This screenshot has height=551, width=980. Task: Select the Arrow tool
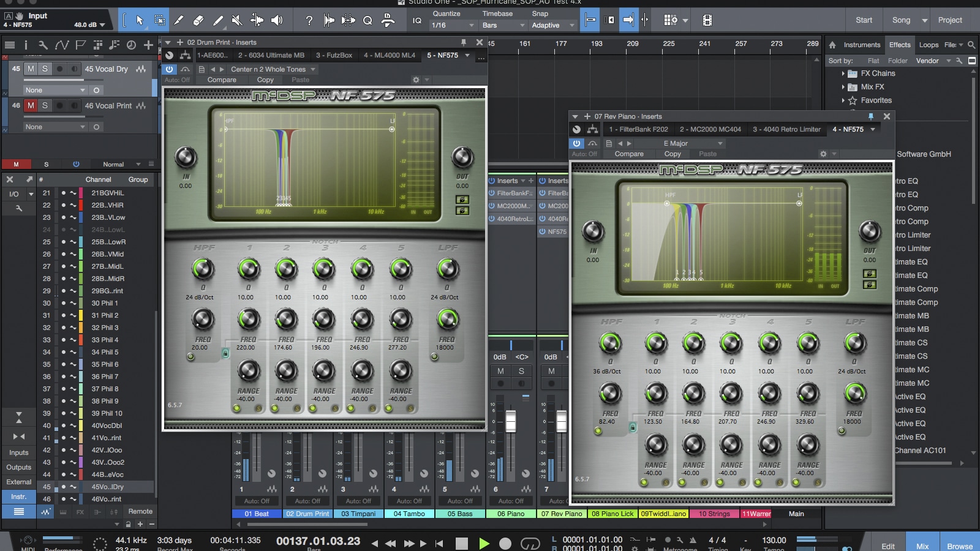pos(140,20)
